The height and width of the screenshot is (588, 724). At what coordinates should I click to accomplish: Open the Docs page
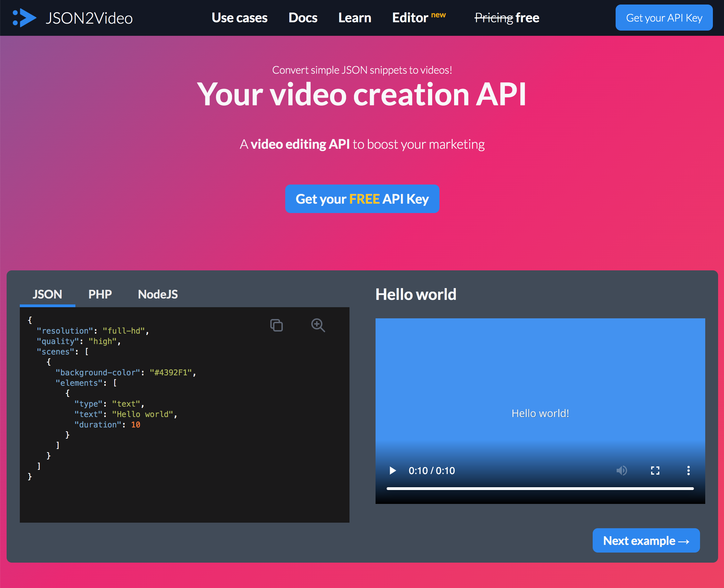pos(303,18)
